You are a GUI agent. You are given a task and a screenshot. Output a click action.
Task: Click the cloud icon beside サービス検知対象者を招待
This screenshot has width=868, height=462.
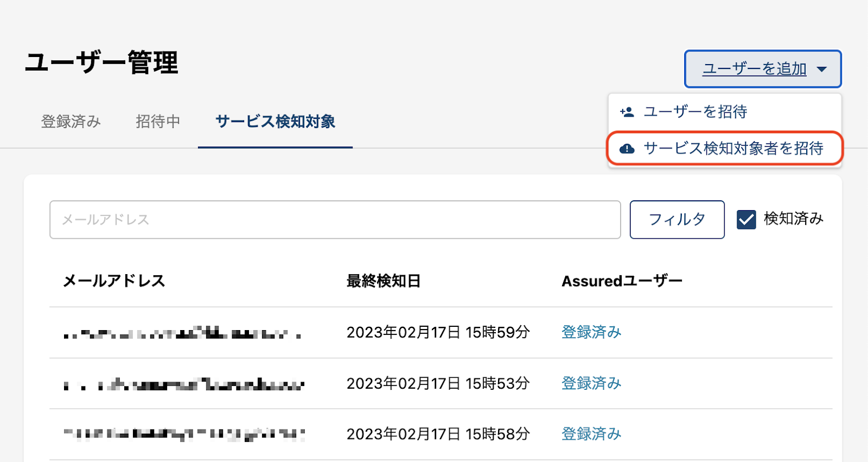pos(627,148)
